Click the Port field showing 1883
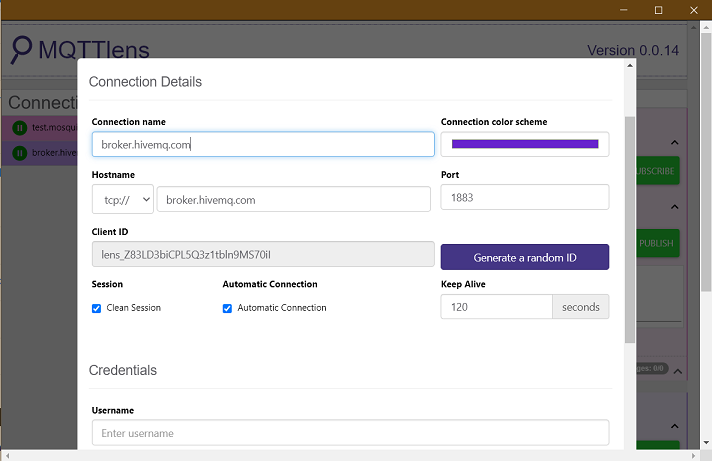The height and width of the screenshot is (461, 712). pos(524,197)
